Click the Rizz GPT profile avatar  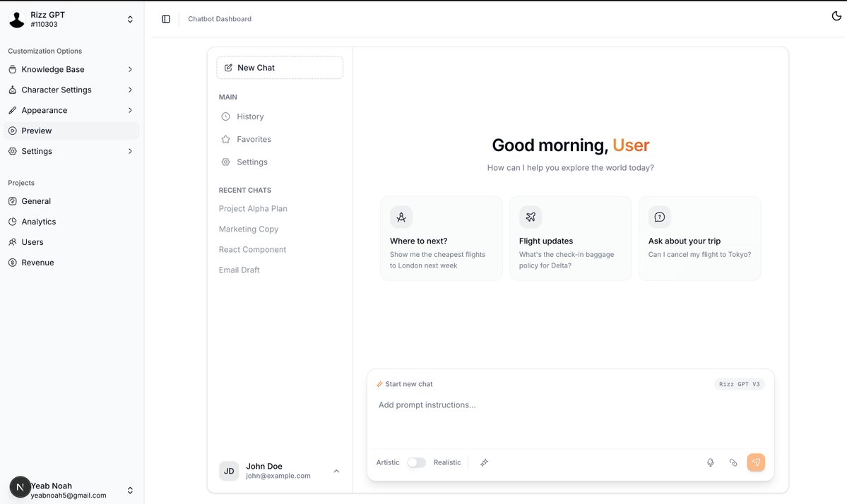click(17, 20)
